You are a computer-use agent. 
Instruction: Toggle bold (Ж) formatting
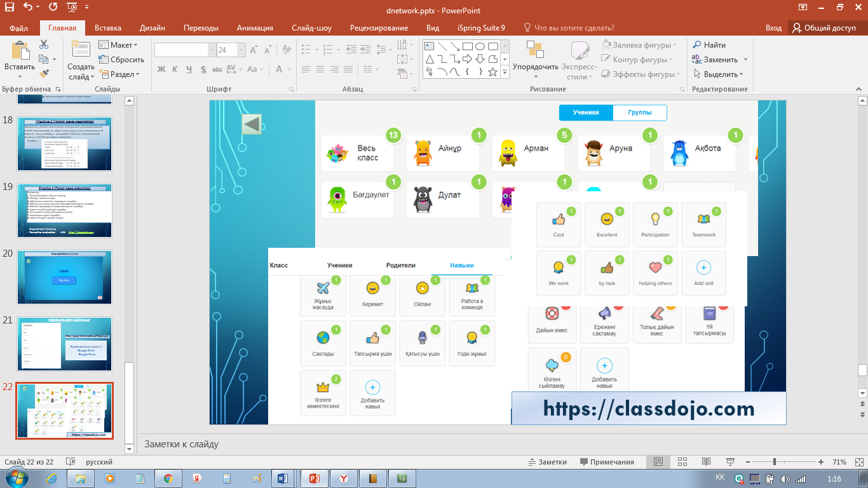[161, 69]
